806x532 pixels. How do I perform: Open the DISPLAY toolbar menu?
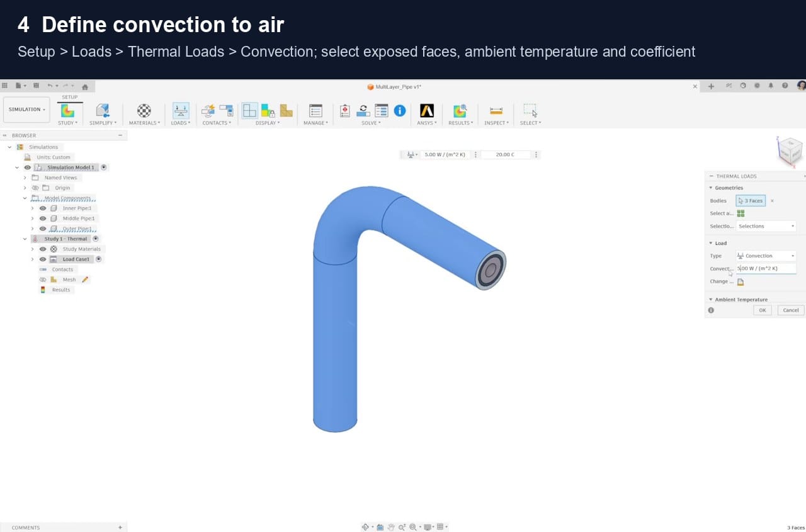(x=268, y=123)
